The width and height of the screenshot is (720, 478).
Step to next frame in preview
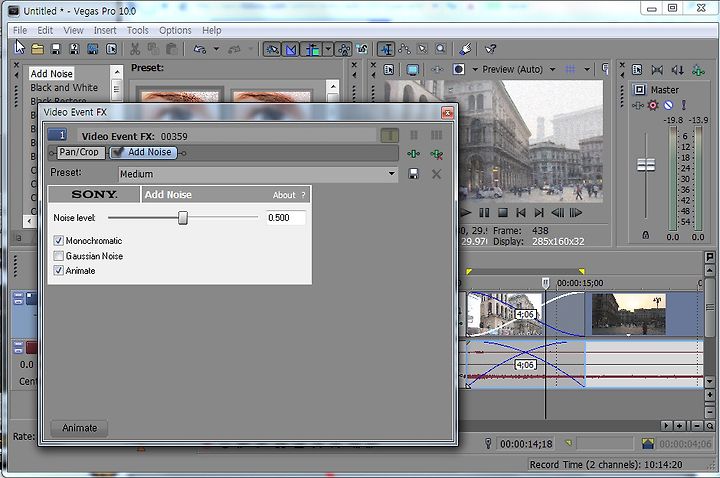(575, 213)
